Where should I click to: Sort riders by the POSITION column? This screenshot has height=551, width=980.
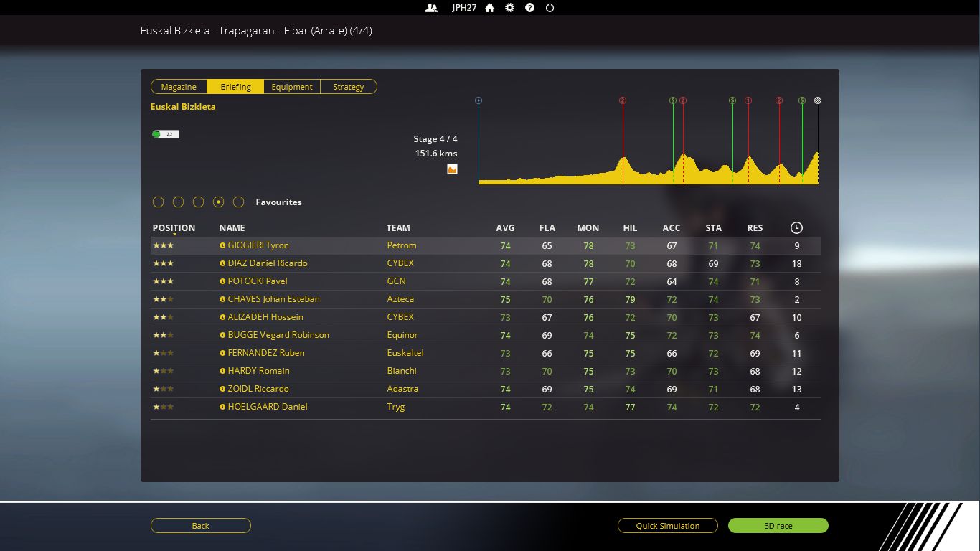click(174, 228)
